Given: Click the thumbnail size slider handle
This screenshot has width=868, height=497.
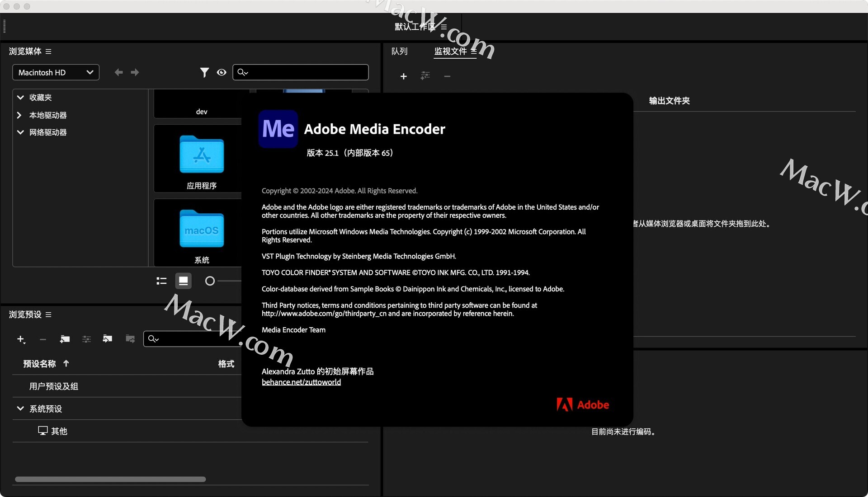Looking at the screenshot, I should [x=210, y=281].
